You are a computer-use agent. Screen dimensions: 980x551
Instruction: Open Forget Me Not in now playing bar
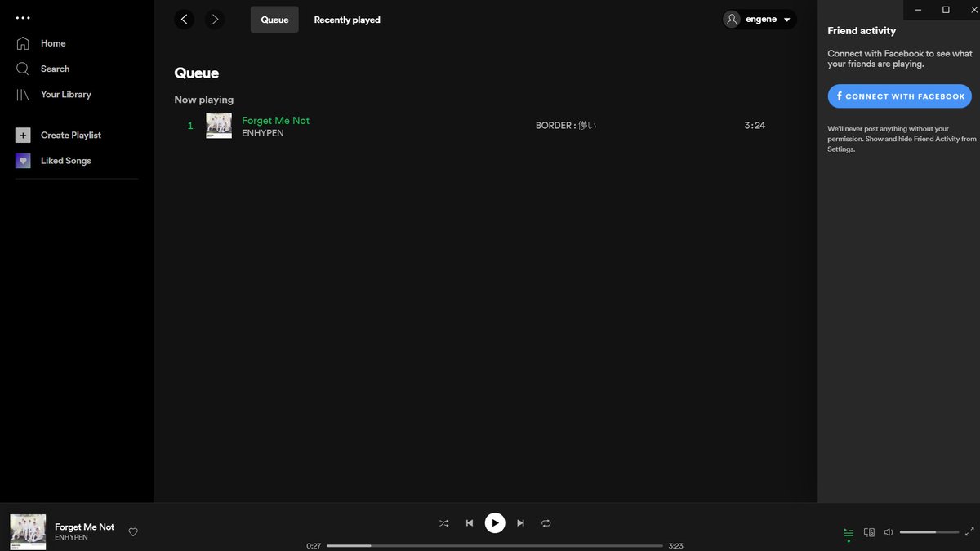coord(84,527)
